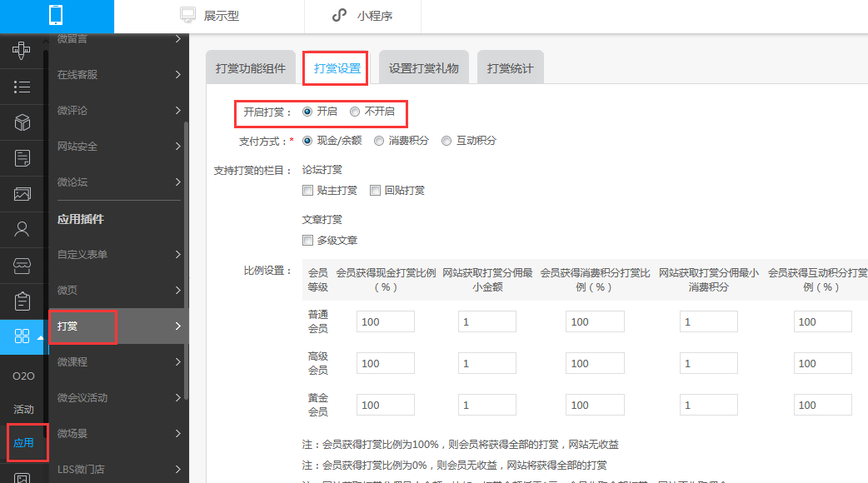Expand the 网站安全 menu chevron
This screenshot has height=483, width=868.
[x=177, y=146]
